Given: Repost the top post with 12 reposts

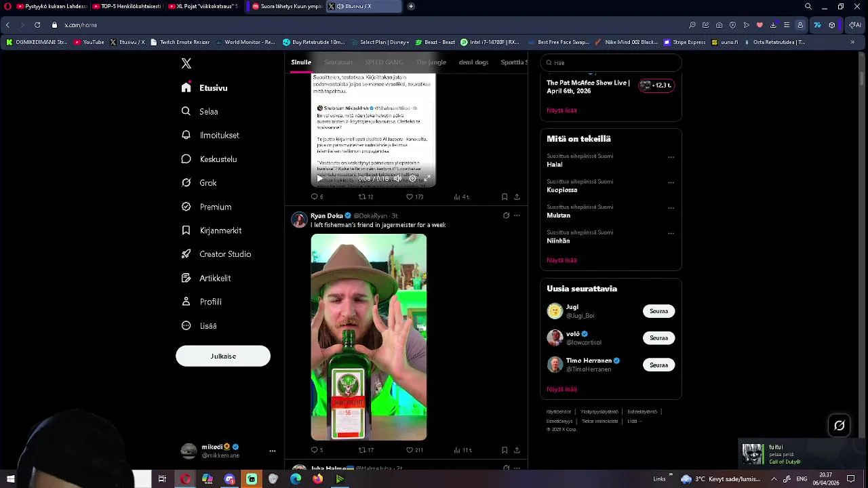Looking at the screenshot, I should [366, 197].
